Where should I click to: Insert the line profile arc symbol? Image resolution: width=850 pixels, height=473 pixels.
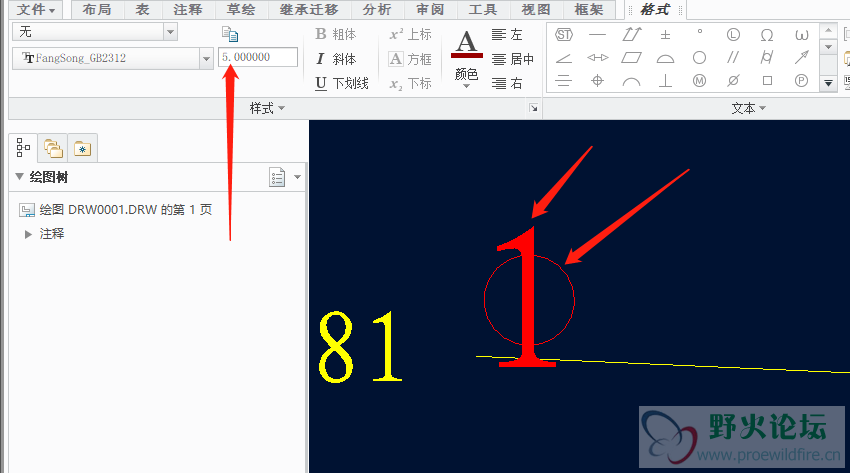pyautogui.click(x=632, y=82)
